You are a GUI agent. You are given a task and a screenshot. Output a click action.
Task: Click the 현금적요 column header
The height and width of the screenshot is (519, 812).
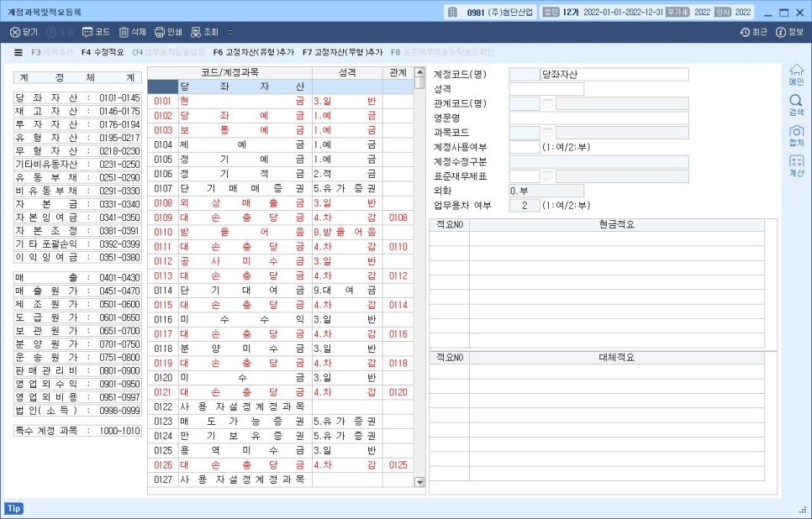[x=617, y=224]
